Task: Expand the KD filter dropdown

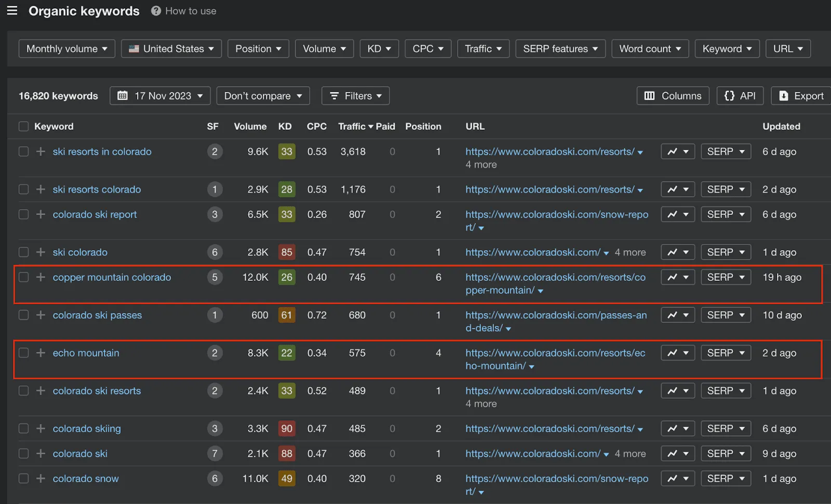Action: tap(379, 48)
